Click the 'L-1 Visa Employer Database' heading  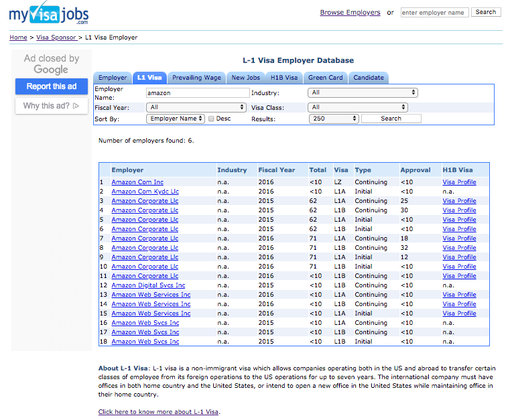pyautogui.click(x=298, y=60)
